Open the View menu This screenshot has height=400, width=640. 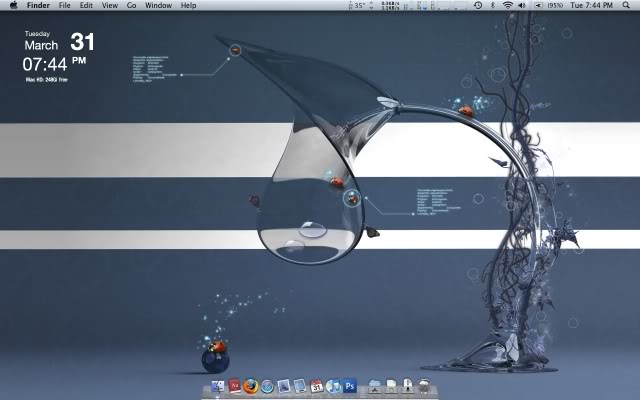click(110, 5)
